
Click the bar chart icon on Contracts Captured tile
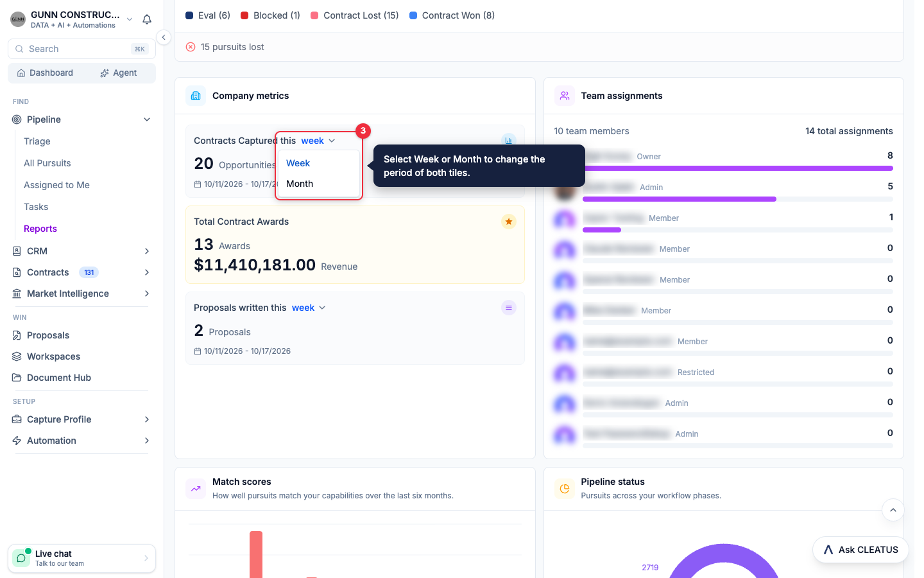[508, 140]
